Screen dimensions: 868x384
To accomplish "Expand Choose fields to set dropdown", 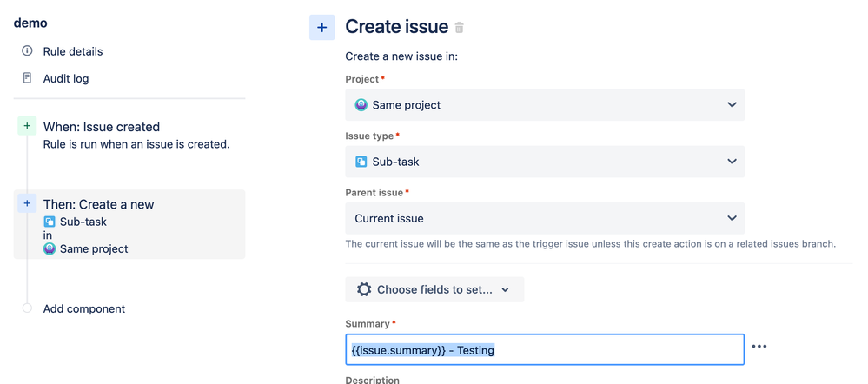I will (434, 289).
